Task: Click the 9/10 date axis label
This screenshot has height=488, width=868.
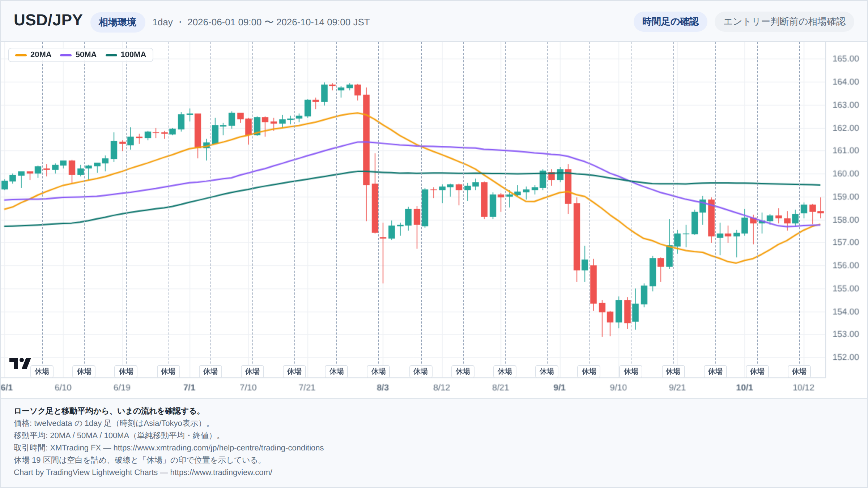Action: pos(618,388)
